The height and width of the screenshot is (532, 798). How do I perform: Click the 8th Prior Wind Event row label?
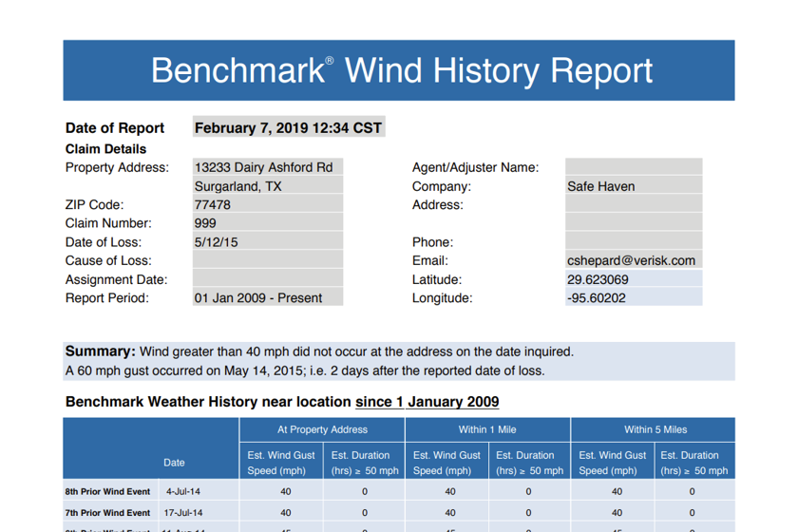[x=107, y=492]
